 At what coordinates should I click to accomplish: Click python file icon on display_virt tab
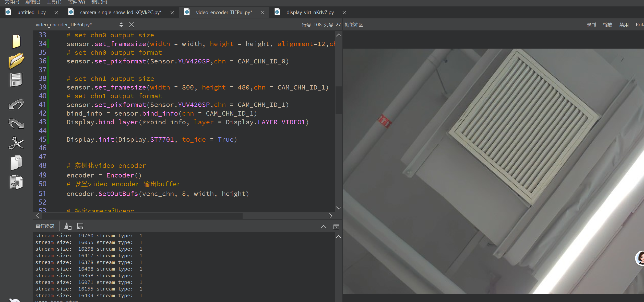coord(277,12)
